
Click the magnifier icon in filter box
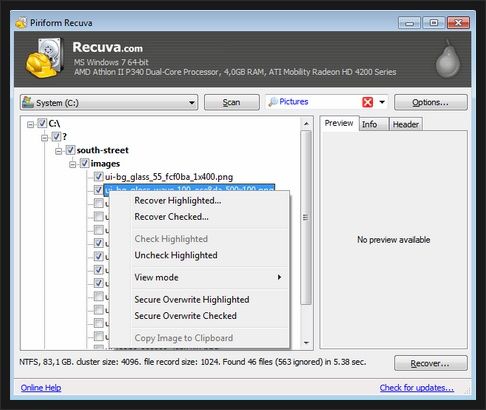[x=273, y=102]
